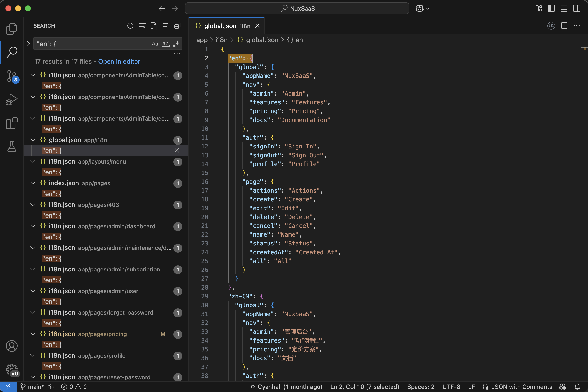This screenshot has width=588, height=392.
Task: Collapse the global.json app/i18n result group
Action: 33,140
